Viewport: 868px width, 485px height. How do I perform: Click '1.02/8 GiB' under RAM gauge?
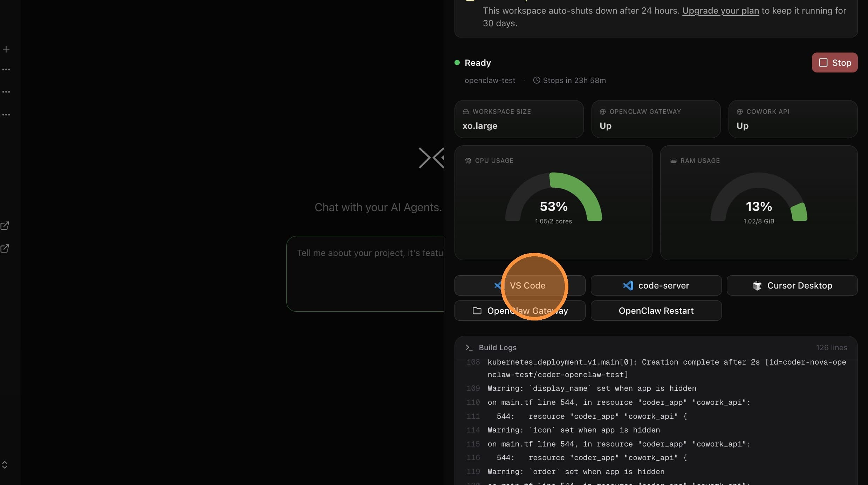(x=759, y=221)
